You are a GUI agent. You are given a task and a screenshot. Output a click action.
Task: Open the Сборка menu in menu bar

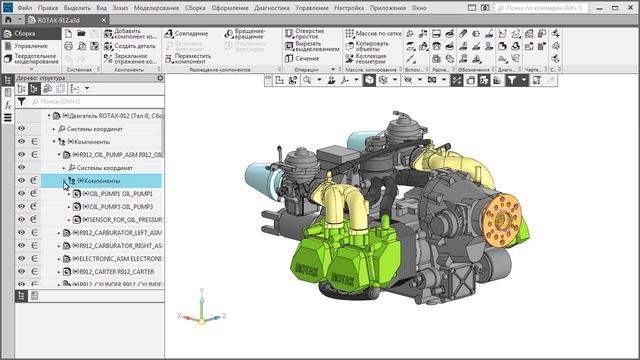click(195, 8)
